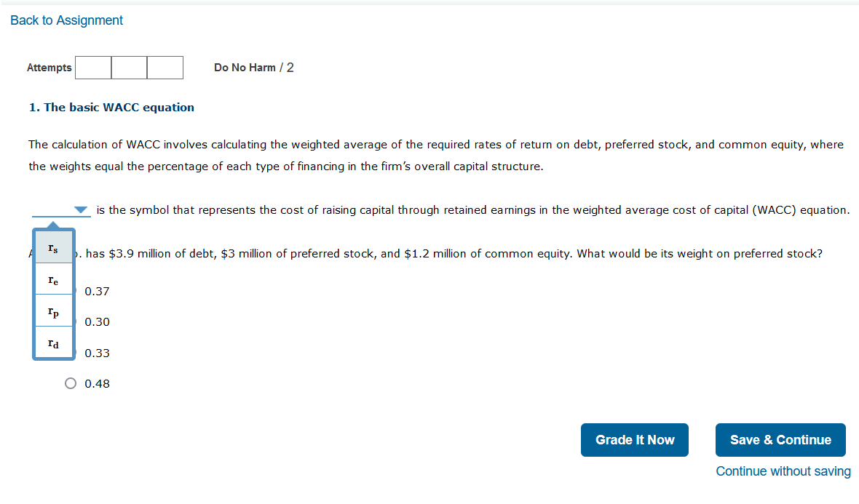Select re from the symbol dropdown
Screen dimensions: 859x504
(x=53, y=279)
